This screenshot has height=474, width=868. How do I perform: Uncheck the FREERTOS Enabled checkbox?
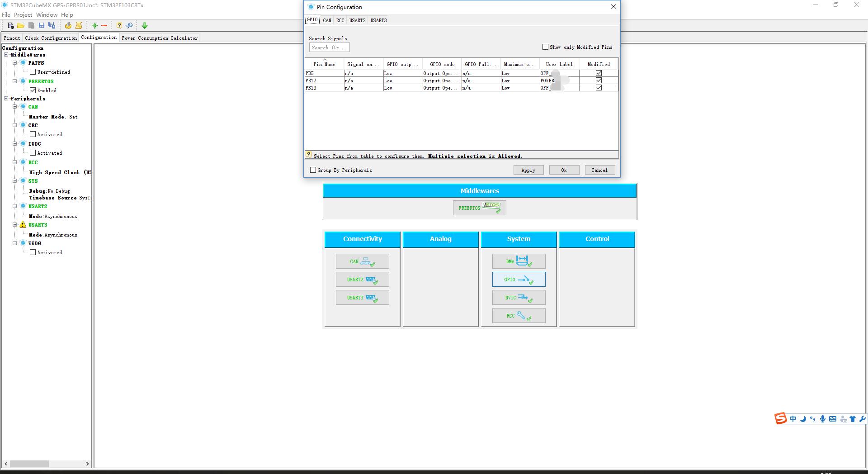coord(33,90)
